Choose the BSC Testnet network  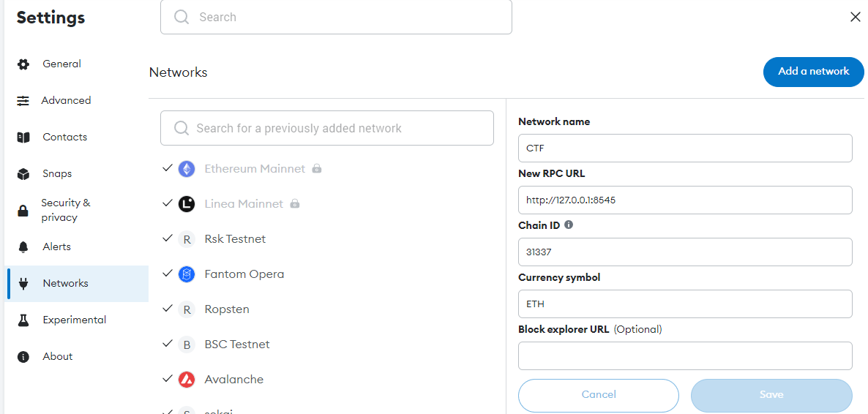click(326, 345)
